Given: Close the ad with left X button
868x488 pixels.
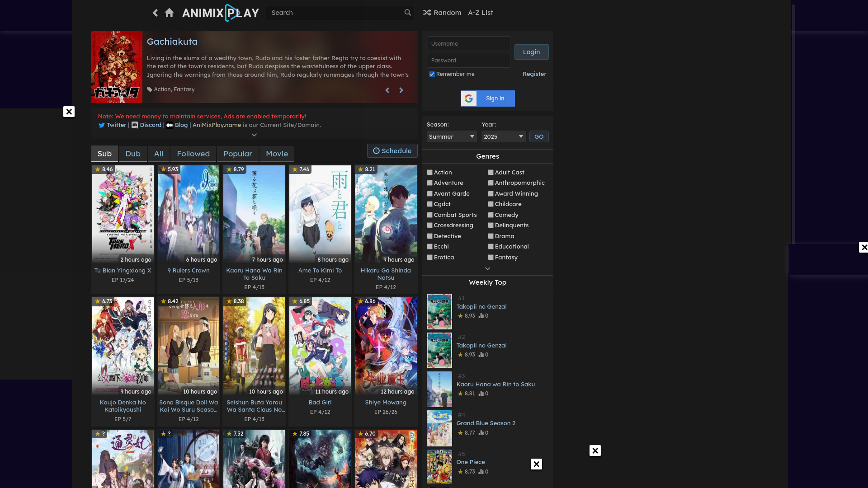Looking at the screenshot, I should (69, 112).
